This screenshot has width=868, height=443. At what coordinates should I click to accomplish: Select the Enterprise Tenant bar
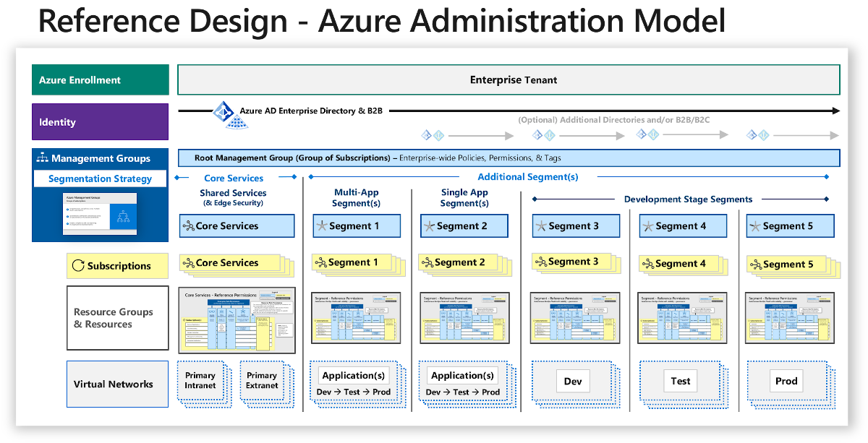coord(509,80)
